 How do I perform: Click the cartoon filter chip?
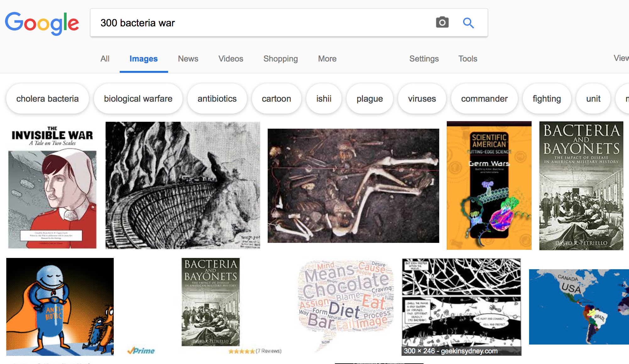(276, 99)
